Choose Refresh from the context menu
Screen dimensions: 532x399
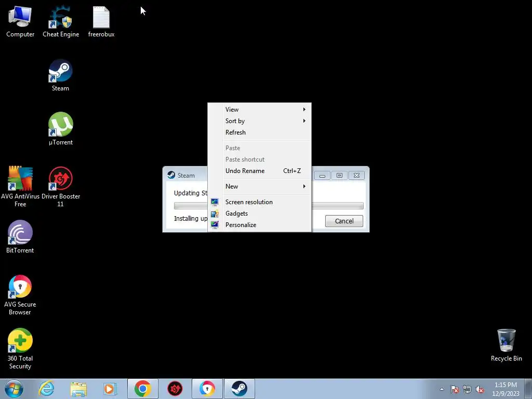click(260, 132)
